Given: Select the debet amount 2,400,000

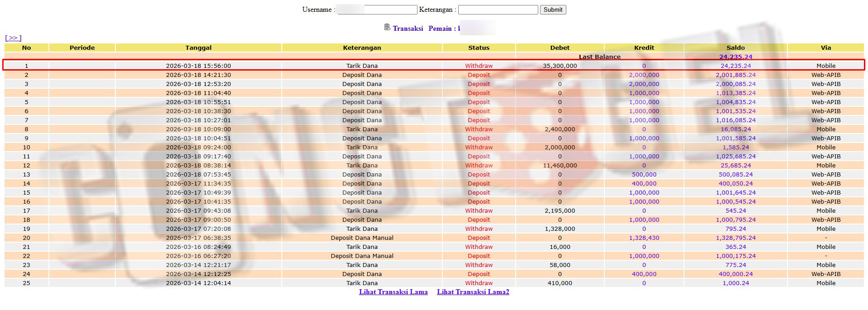Looking at the screenshot, I should point(560,129).
